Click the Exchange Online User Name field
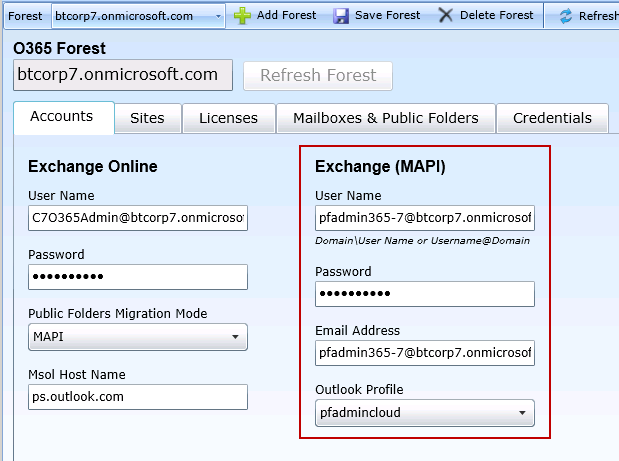Screen dimensions: 619x461 click(x=137, y=218)
